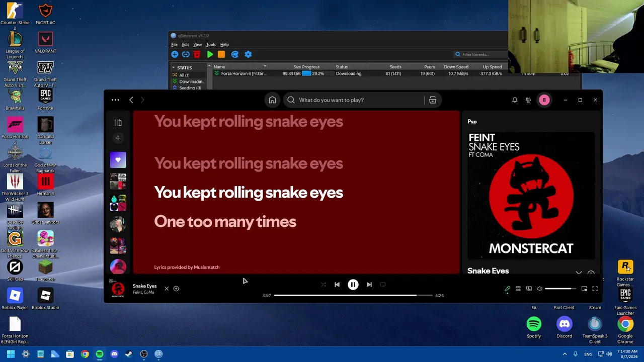Image resolution: width=644 pixels, height=362 pixels.
Task: Skip to the next track
Action: pyautogui.click(x=369, y=285)
